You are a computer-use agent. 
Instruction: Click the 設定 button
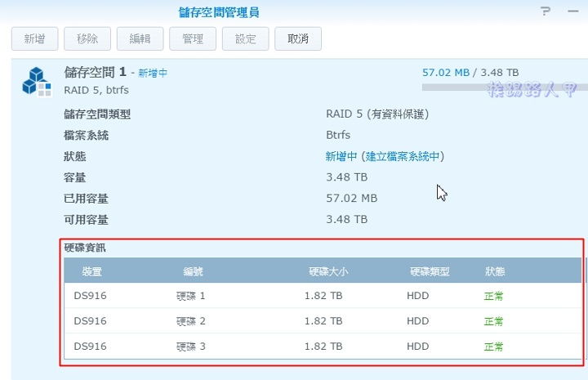[x=245, y=38]
